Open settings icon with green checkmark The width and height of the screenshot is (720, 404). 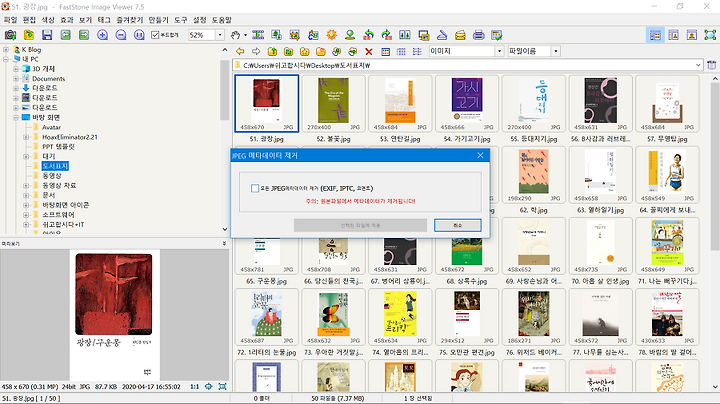(x=496, y=35)
